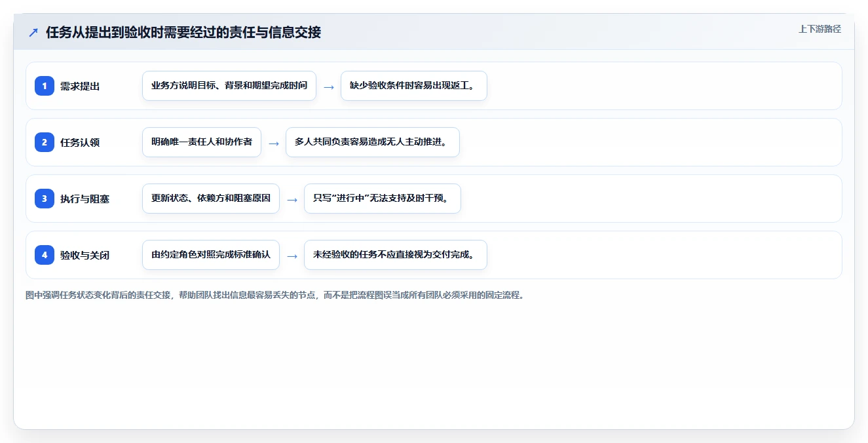
Task: Click the title 任务从提出到验收时需要经过的责任与信息交接
Action: (183, 32)
